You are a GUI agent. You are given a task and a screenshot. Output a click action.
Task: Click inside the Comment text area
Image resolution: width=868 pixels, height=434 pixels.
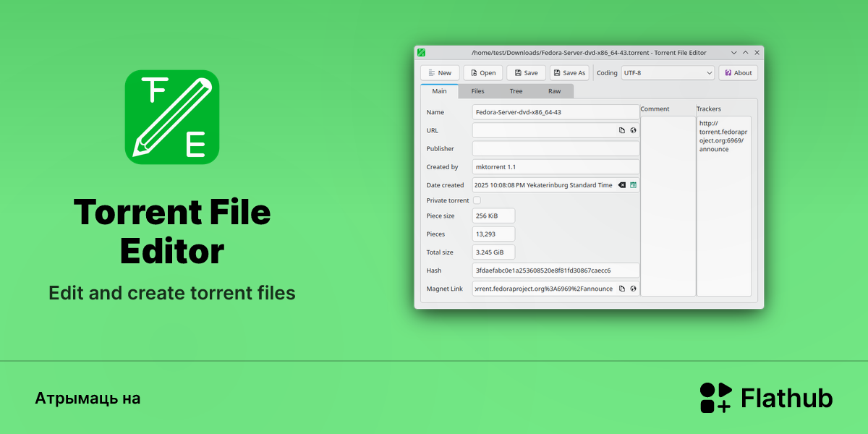pyautogui.click(x=668, y=206)
